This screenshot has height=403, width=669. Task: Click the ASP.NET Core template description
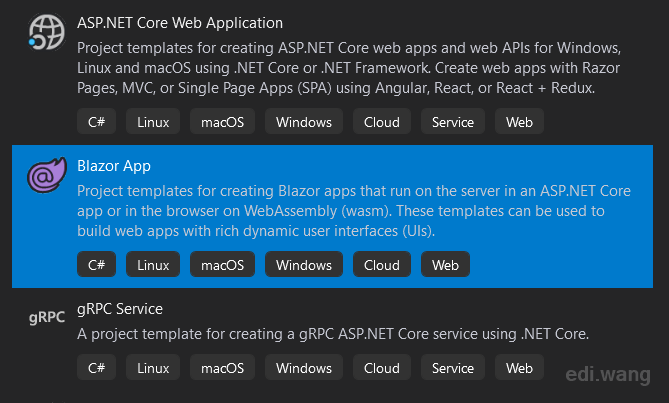(x=349, y=68)
